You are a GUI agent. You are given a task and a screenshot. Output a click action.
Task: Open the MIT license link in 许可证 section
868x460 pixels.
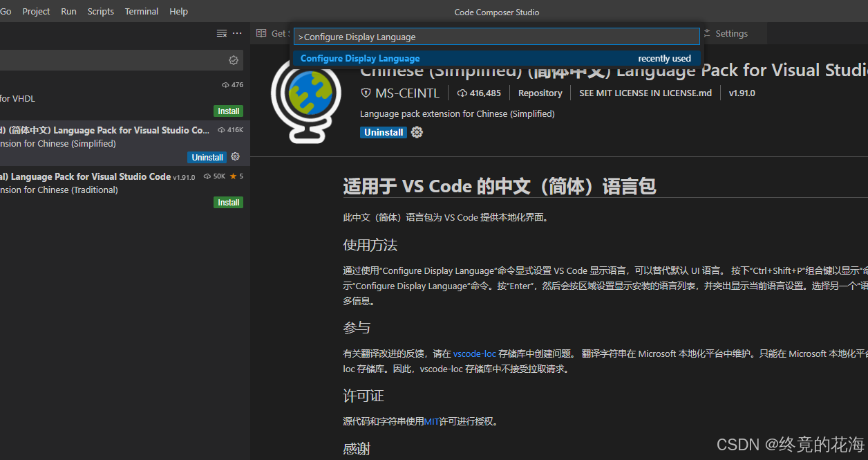[432, 421]
